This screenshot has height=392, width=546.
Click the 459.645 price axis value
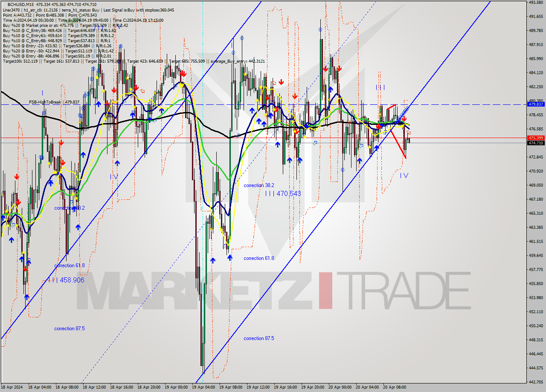pos(536,256)
